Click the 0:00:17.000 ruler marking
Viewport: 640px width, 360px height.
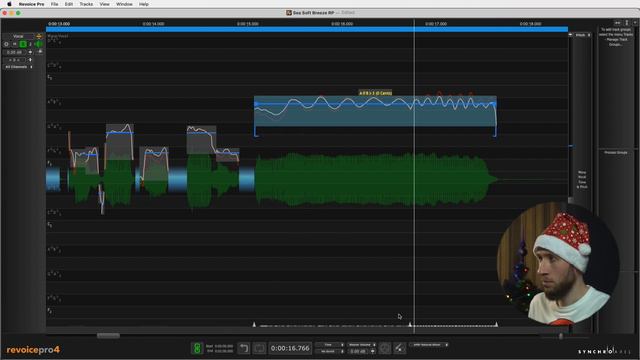coord(436,24)
